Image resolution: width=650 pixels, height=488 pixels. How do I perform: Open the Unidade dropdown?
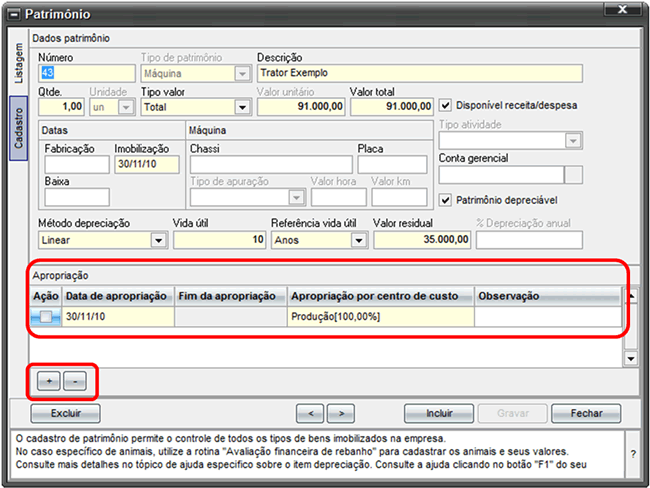click(126, 107)
